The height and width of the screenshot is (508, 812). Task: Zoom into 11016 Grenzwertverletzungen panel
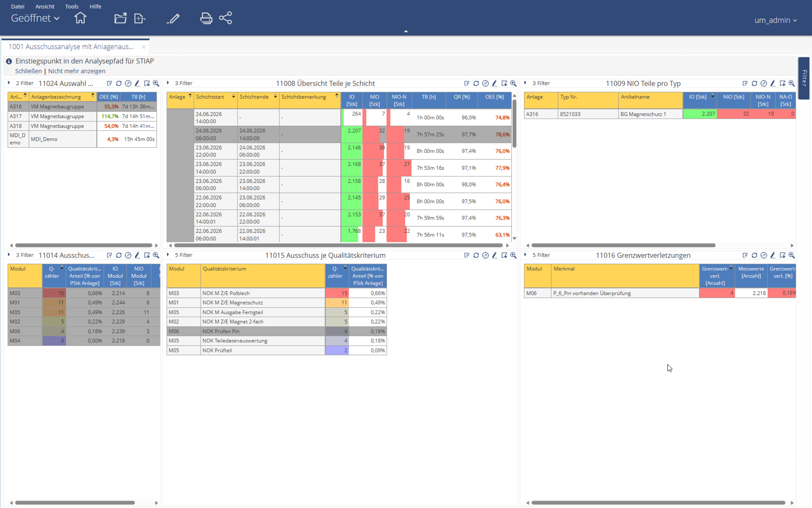792,255
